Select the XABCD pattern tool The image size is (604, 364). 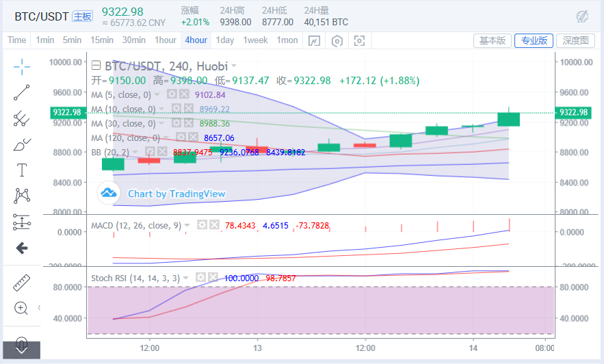(22, 196)
